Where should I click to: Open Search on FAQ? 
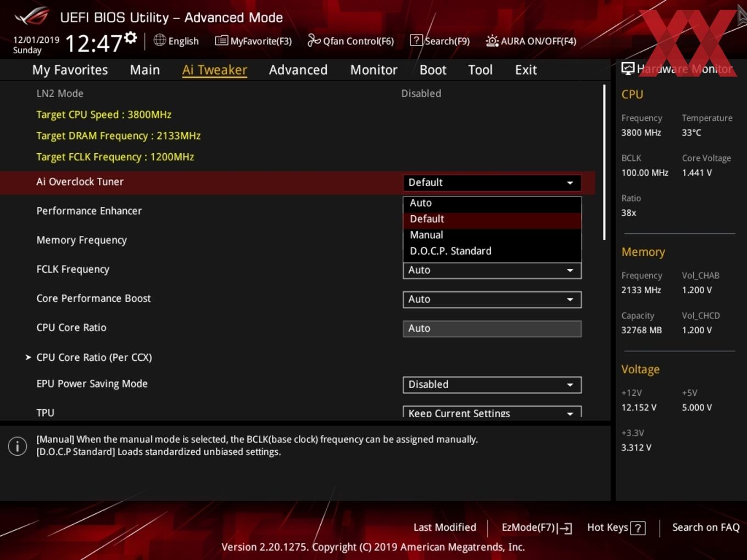click(706, 528)
